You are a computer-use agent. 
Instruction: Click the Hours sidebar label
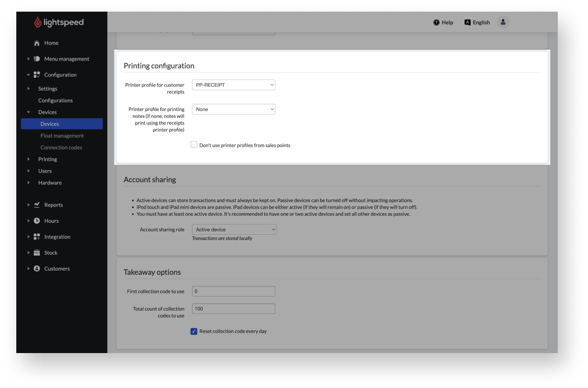pos(51,221)
